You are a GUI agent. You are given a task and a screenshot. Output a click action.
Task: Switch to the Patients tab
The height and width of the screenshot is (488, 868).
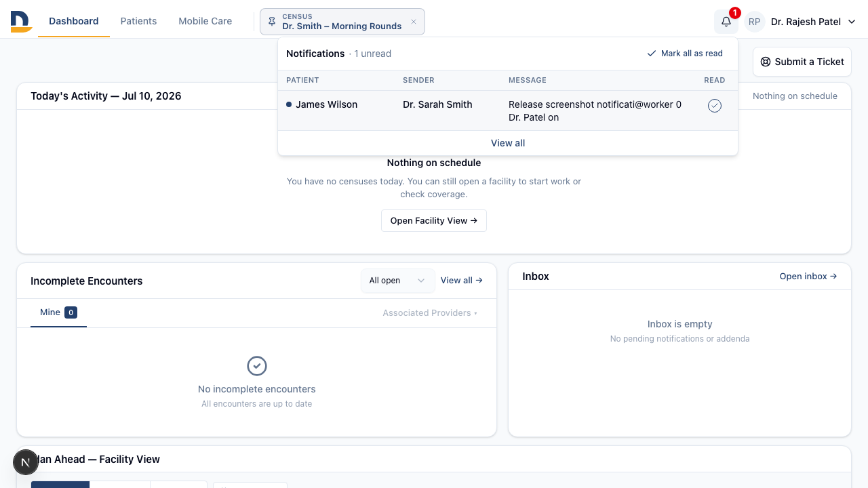[138, 21]
